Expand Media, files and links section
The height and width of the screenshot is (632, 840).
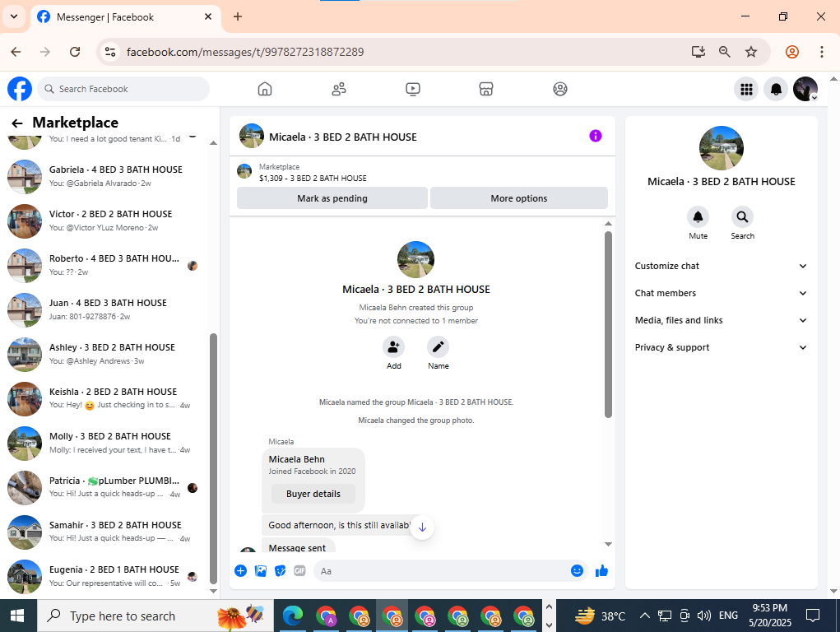(x=721, y=321)
